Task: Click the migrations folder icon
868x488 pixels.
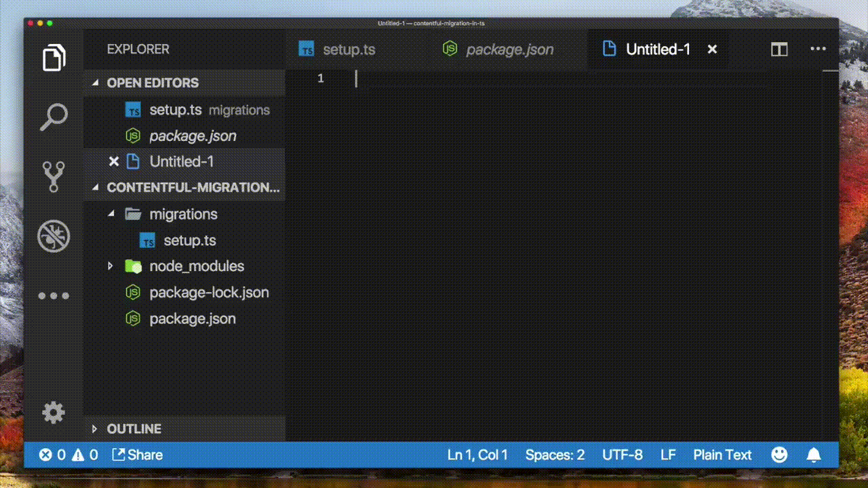Action: (x=133, y=214)
